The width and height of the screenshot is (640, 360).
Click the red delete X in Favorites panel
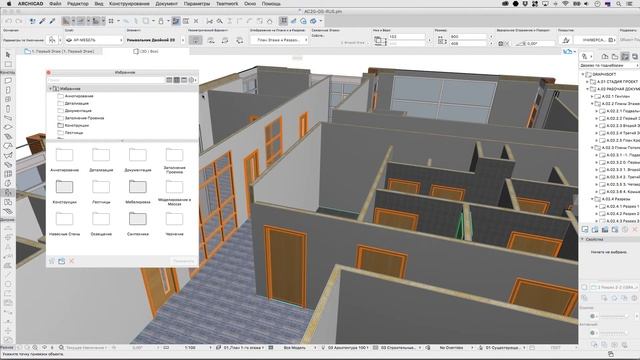pyautogui.click(x=72, y=261)
